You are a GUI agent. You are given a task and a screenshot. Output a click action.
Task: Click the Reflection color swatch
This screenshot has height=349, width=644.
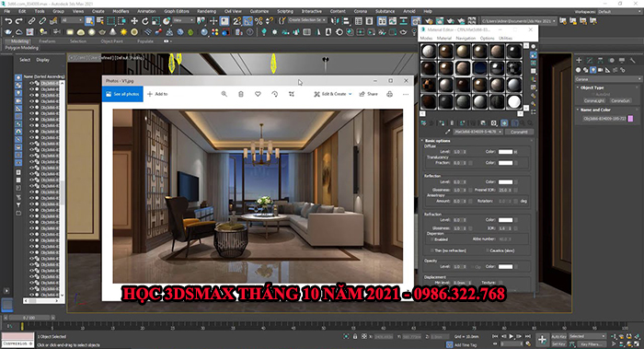pos(505,181)
